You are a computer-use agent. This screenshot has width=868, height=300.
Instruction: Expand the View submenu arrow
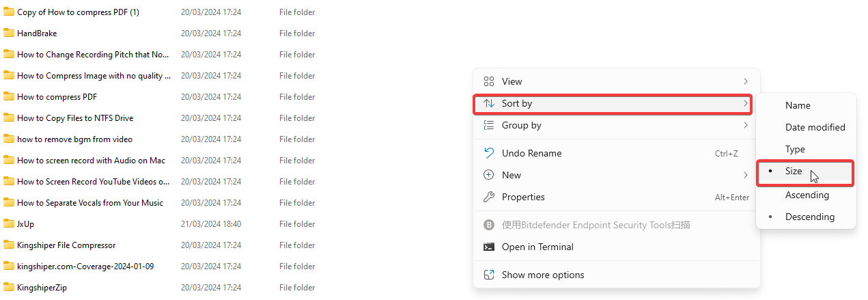click(x=745, y=81)
